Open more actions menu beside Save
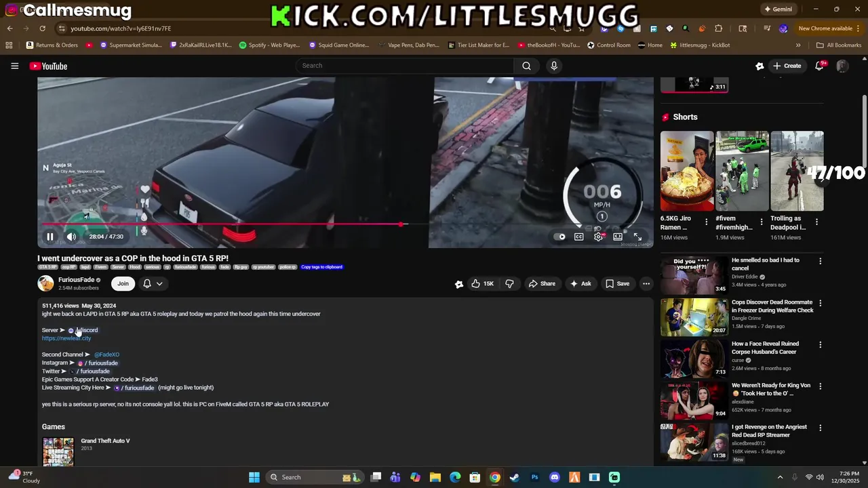 pos(646,283)
